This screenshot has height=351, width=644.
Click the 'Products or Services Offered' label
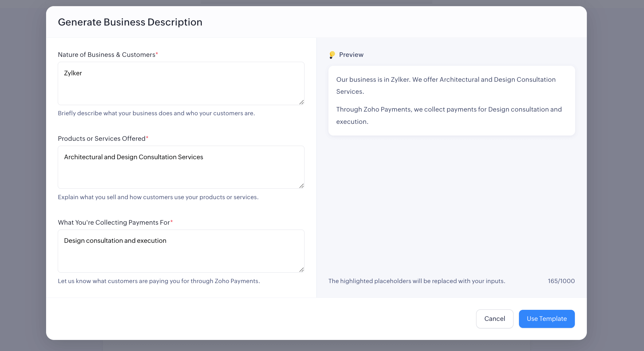click(101, 139)
